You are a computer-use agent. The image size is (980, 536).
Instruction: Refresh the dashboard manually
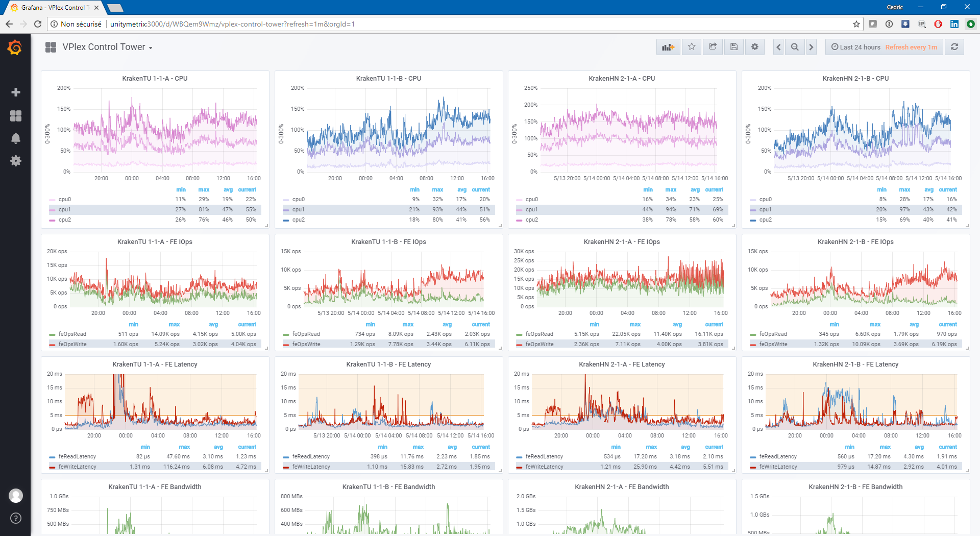pos(954,47)
